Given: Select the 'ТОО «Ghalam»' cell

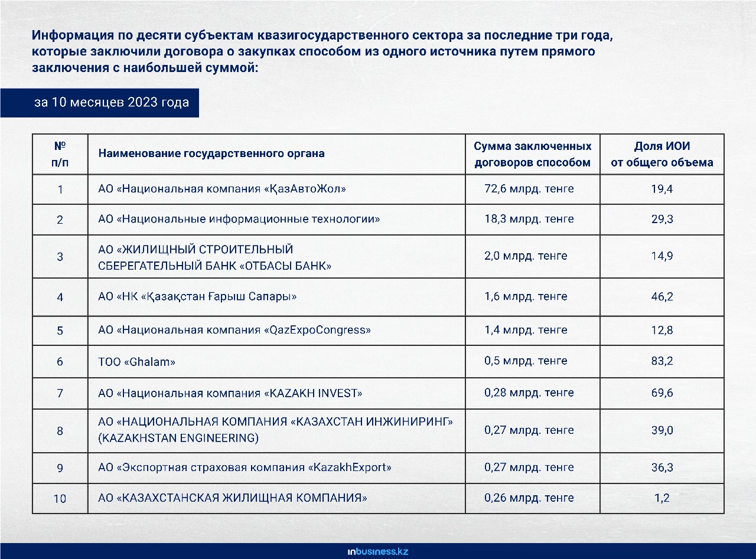Looking at the screenshot, I should [276, 361].
